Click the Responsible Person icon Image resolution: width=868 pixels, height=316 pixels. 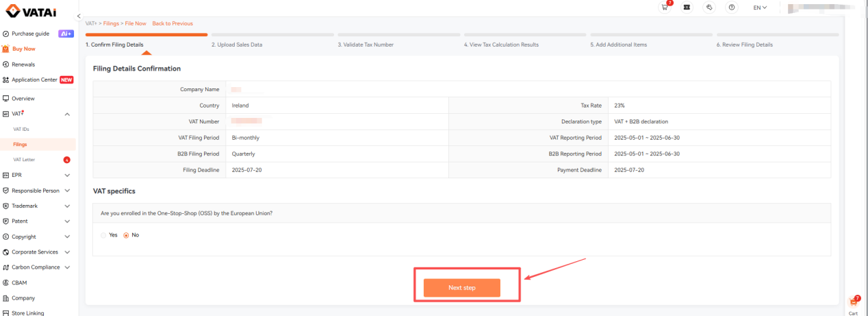click(5, 191)
